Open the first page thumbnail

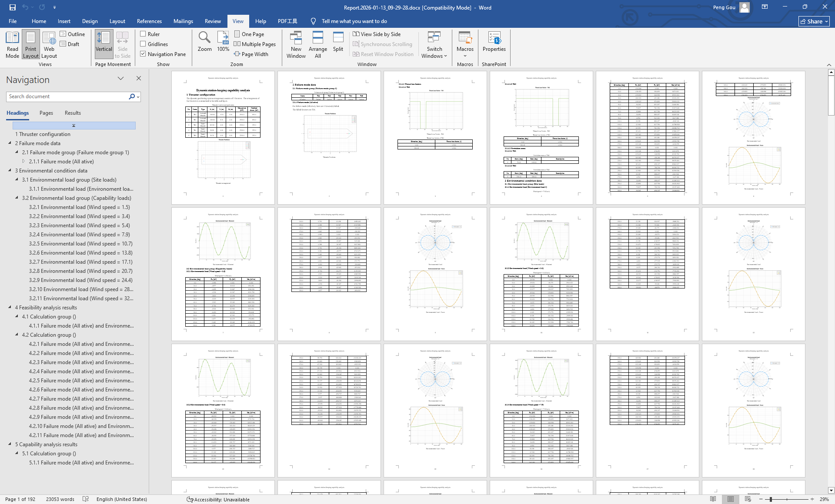(223, 138)
